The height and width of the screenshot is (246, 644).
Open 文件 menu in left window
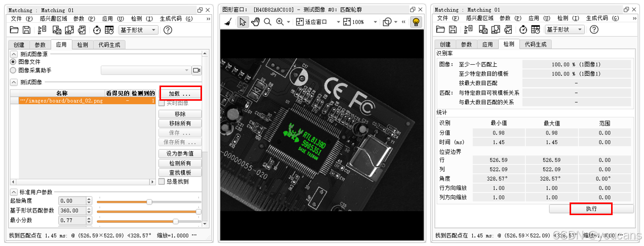tap(22, 18)
